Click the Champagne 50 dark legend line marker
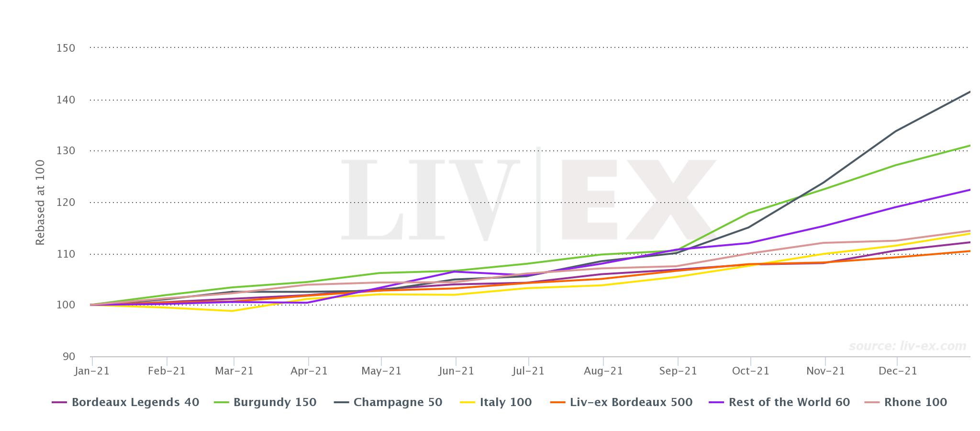 click(341, 402)
